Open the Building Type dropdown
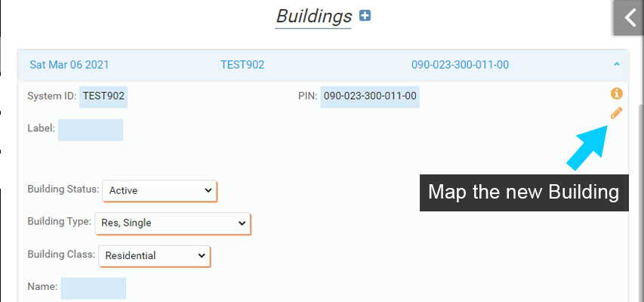The image size is (644, 302). [171, 223]
